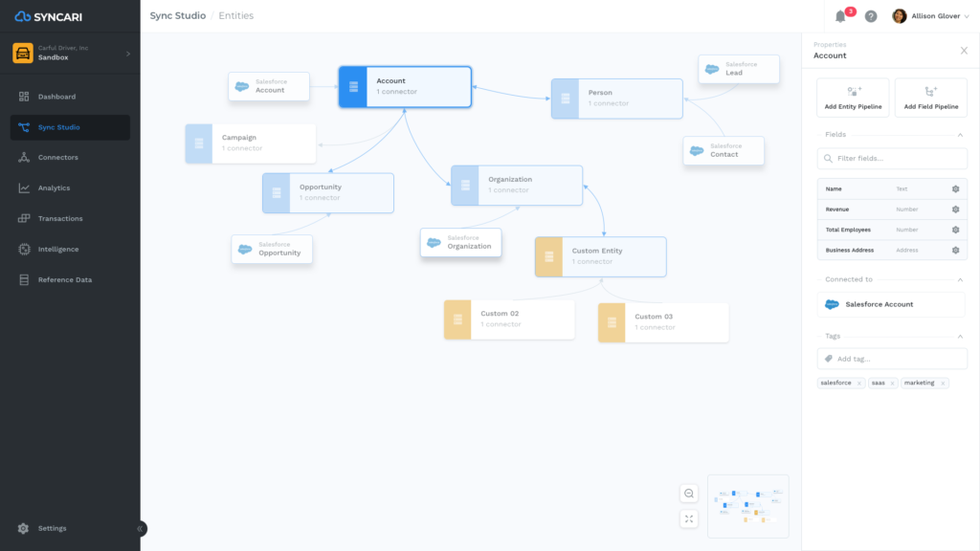Remove the saas tag
This screenshot has height=551, width=980.
893,384
